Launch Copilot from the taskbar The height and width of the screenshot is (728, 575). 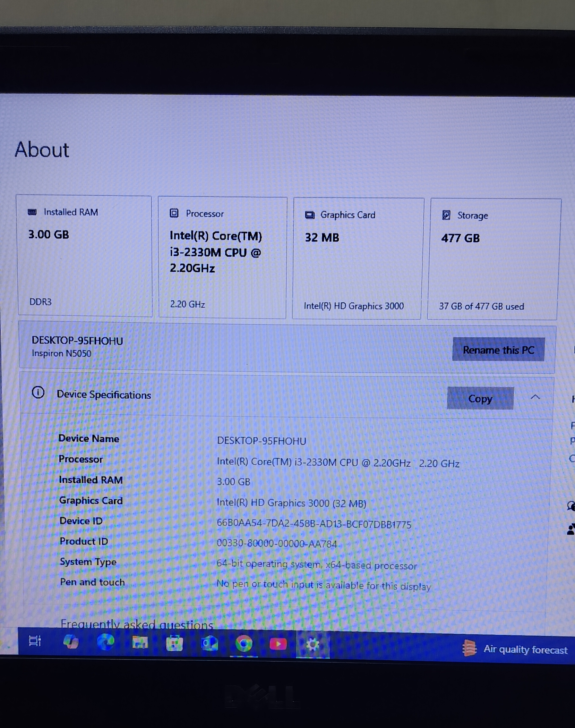point(71,642)
